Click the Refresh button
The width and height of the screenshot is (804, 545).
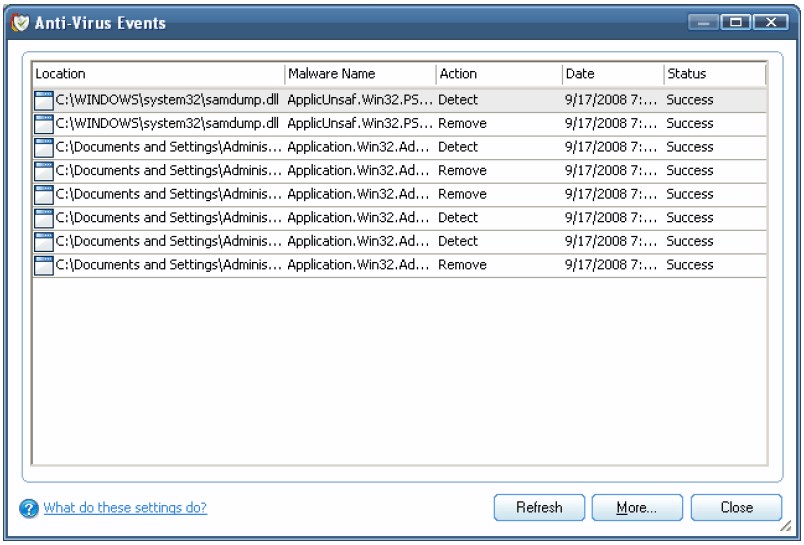click(x=539, y=508)
